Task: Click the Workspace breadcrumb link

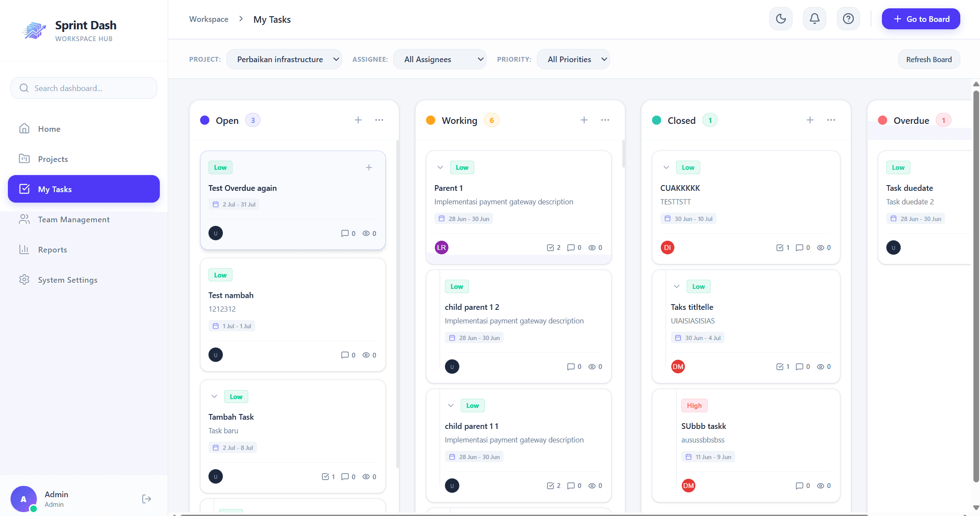Action: (x=208, y=19)
